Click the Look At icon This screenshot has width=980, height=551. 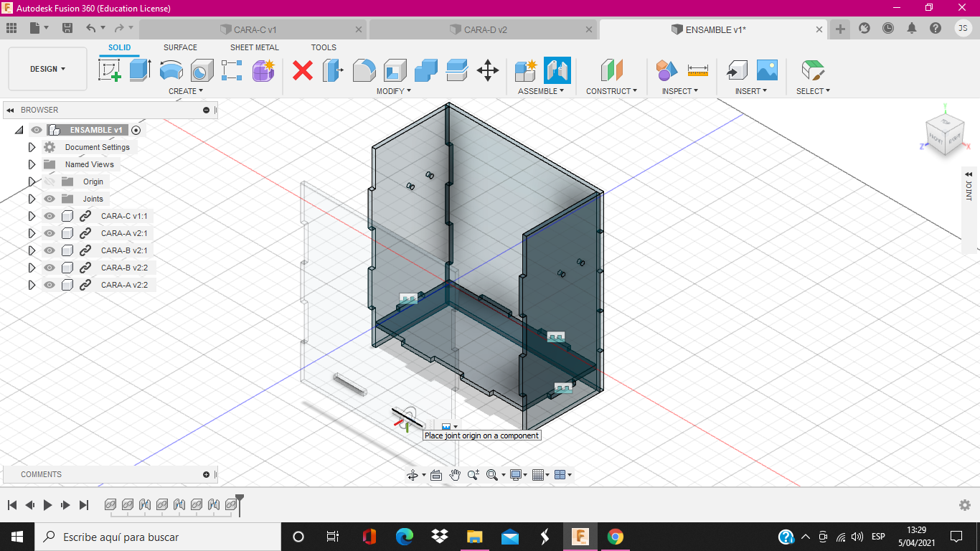tap(435, 475)
